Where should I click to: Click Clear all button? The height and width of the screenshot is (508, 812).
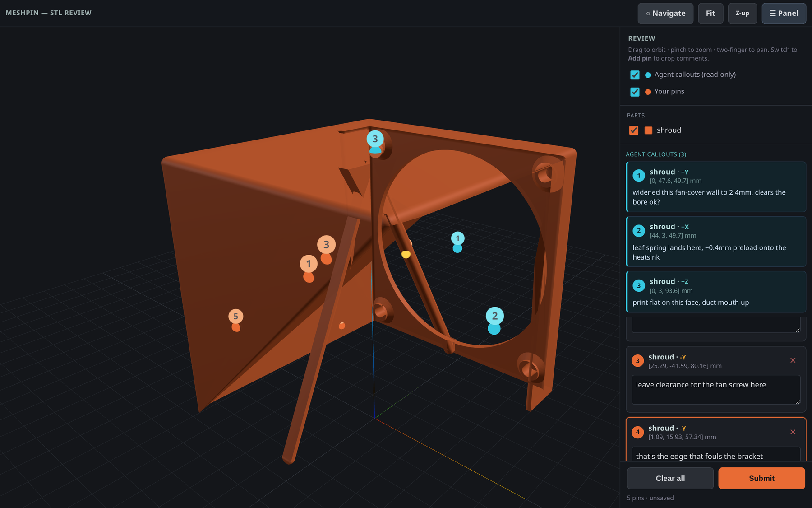(x=670, y=478)
